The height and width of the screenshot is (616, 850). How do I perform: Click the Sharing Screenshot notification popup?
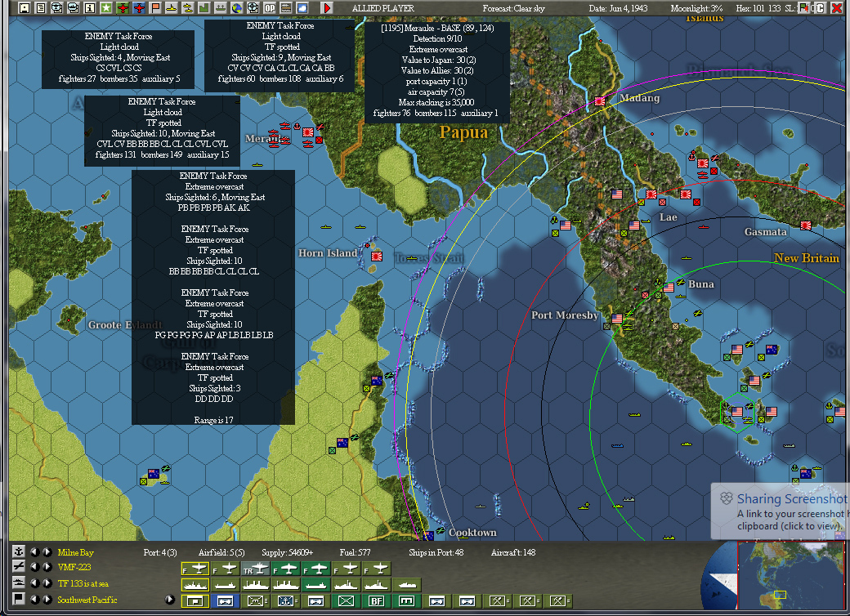[x=781, y=511]
